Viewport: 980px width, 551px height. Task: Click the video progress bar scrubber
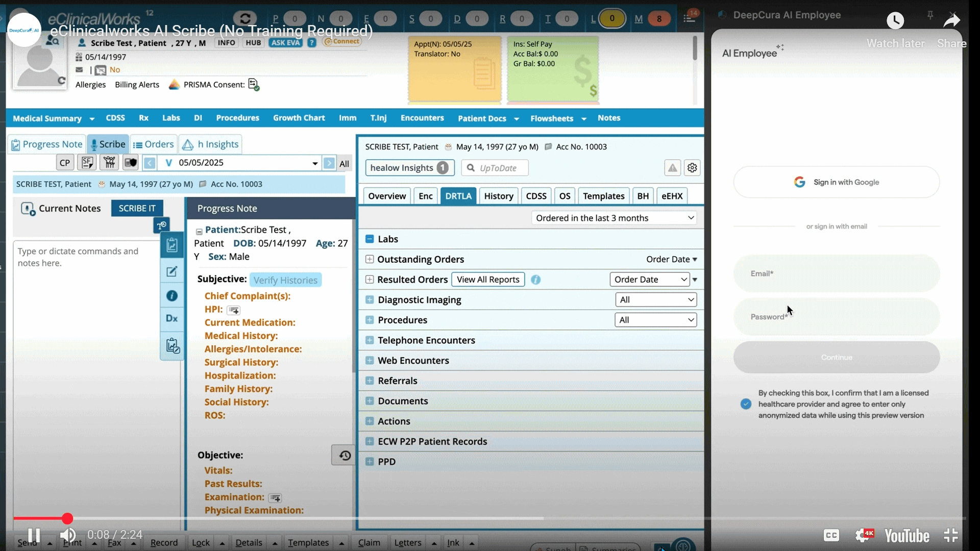pos(67,519)
